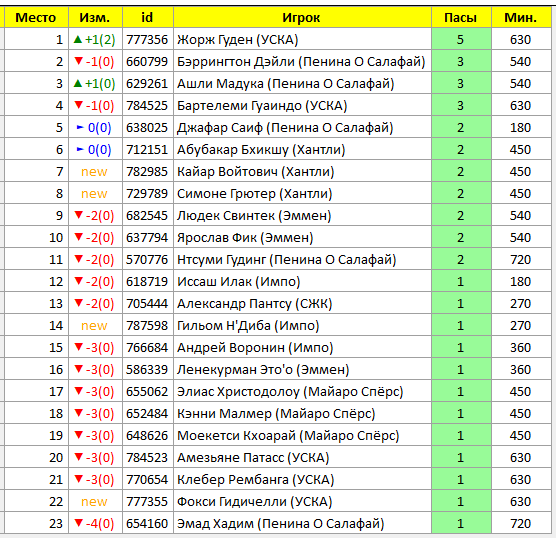Click green passes cell '5' for Жорж Гуден
This screenshot has width=556, height=538.
(461, 39)
